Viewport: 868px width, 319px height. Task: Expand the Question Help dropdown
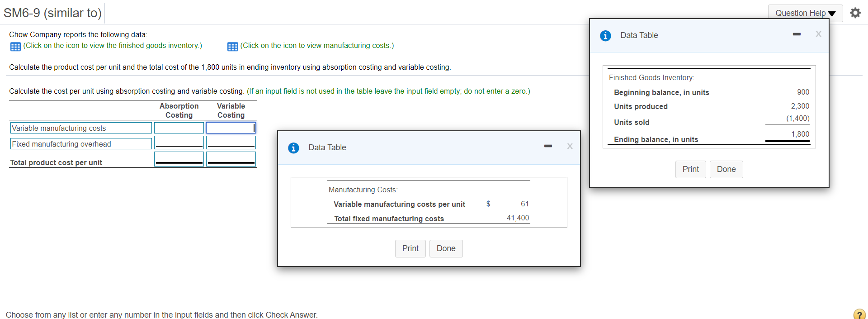coord(805,13)
